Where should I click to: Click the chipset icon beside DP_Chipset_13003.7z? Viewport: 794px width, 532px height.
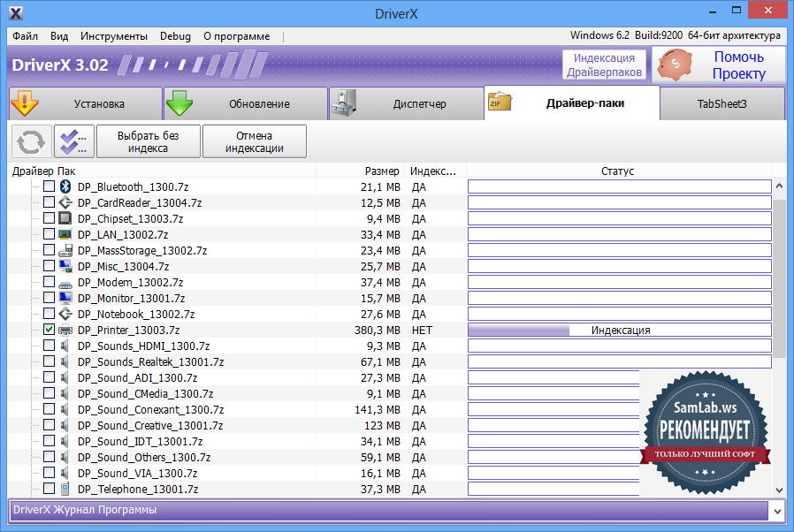click(65, 218)
